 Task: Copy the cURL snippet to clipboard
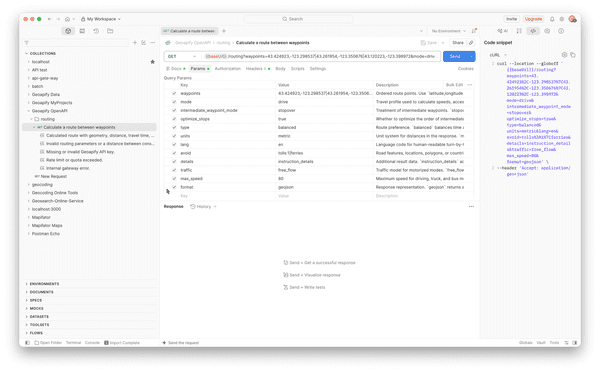click(573, 55)
